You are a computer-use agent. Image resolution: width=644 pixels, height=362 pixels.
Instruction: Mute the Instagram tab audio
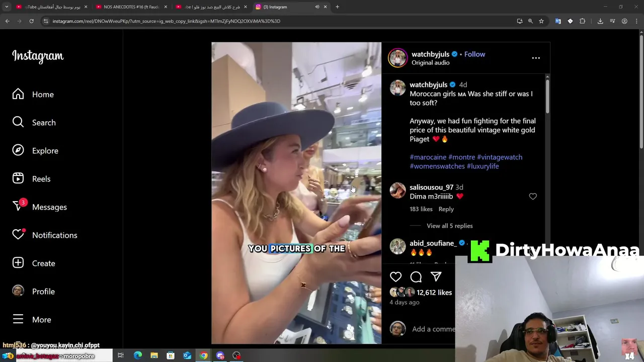click(x=317, y=7)
